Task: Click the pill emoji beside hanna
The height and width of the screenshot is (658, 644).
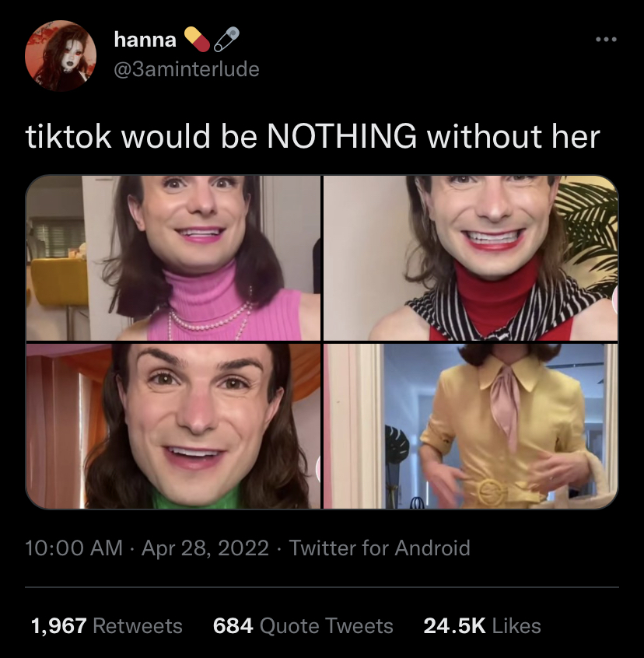Action: point(198,39)
